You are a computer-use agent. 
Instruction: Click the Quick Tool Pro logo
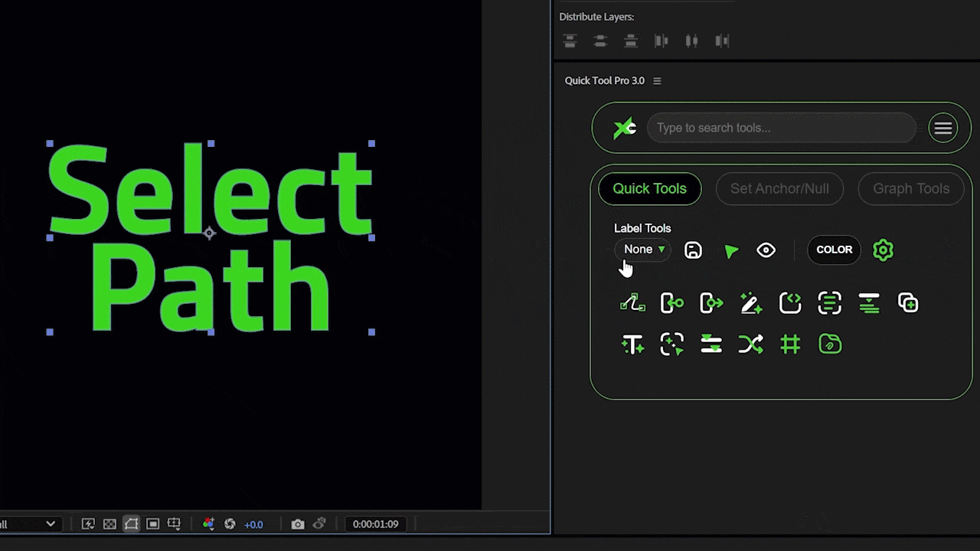[x=625, y=128]
